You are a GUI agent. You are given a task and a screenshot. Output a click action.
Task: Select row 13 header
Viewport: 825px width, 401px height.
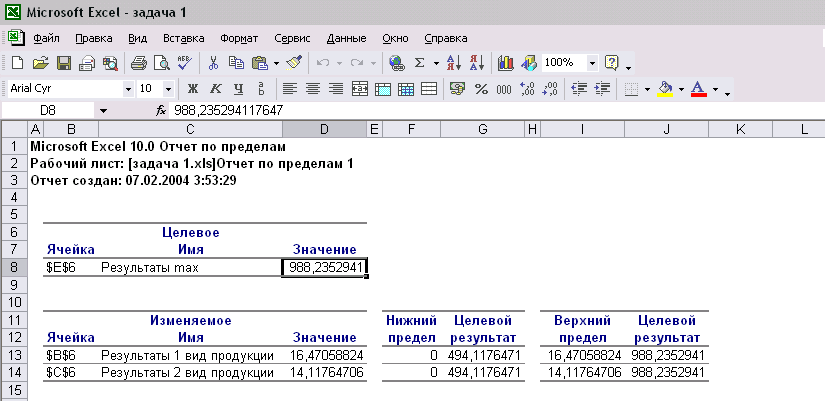coord(14,356)
